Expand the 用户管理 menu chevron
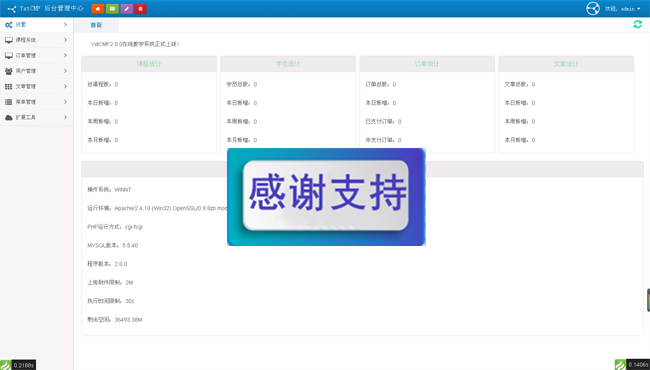The height and width of the screenshot is (370, 650). (x=65, y=71)
